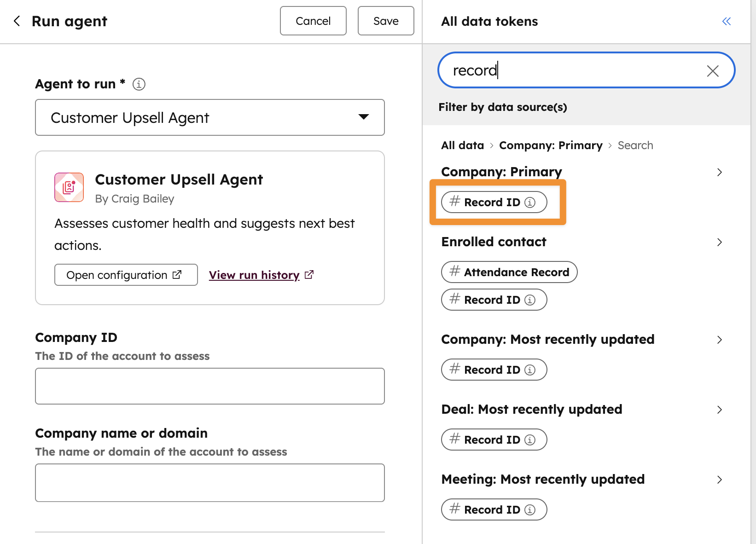Image resolution: width=756 pixels, height=544 pixels.
Task: Click the Customer Upsell Agent avatar icon
Action: click(69, 187)
